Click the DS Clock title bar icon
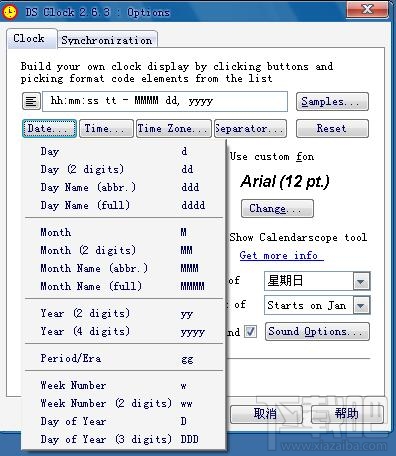 click(10, 12)
